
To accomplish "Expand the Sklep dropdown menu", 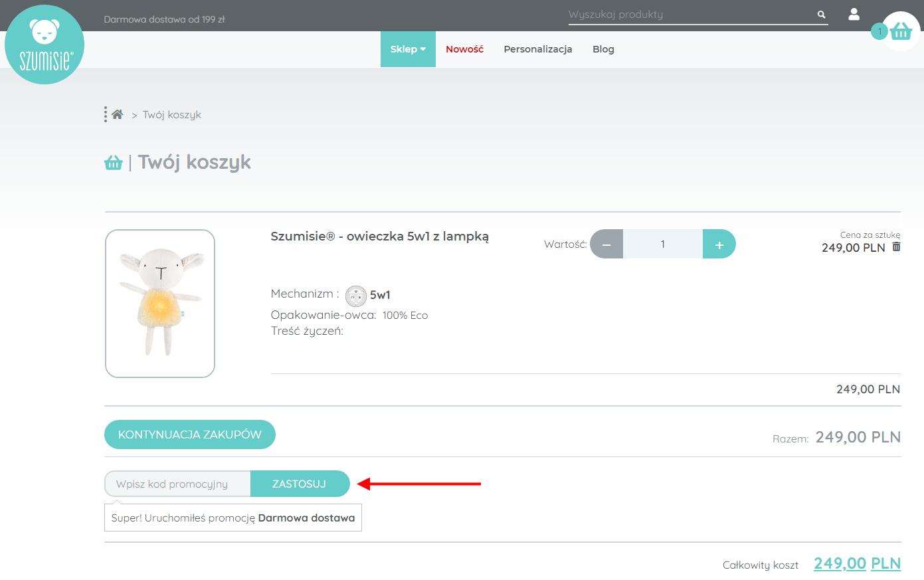I will (408, 49).
